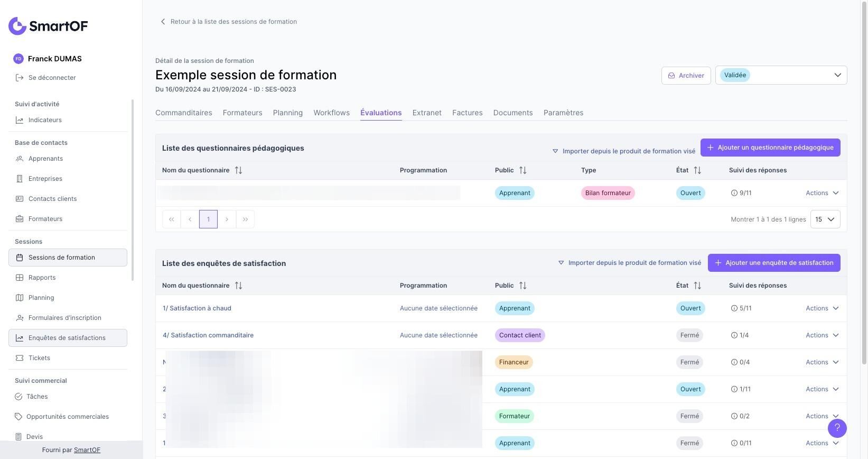Click info icon beside 1/4 responses
This screenshot has width=868, height=459.
tap(734, 335)
